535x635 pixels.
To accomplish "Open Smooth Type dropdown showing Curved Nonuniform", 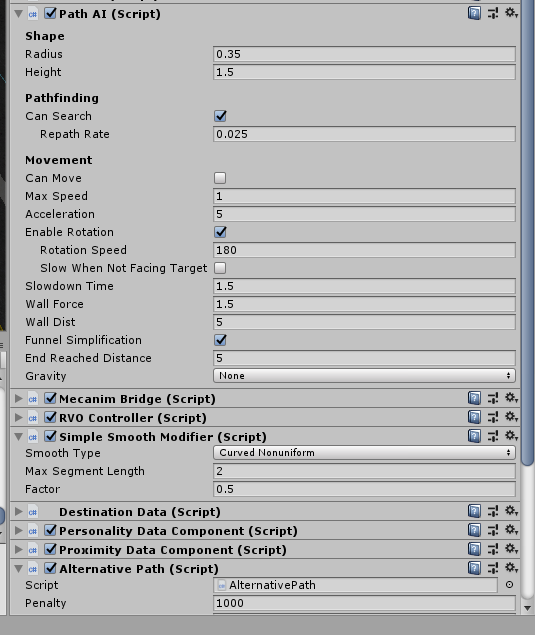I will pos(364,453).
